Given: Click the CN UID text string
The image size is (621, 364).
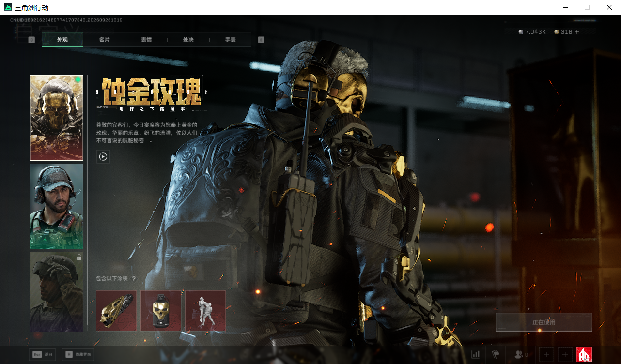Looking at the screenshot, I should click(66, 20).
